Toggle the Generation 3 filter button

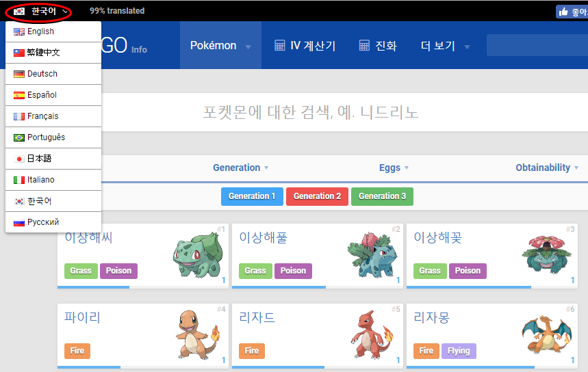(x=382, y=196)
